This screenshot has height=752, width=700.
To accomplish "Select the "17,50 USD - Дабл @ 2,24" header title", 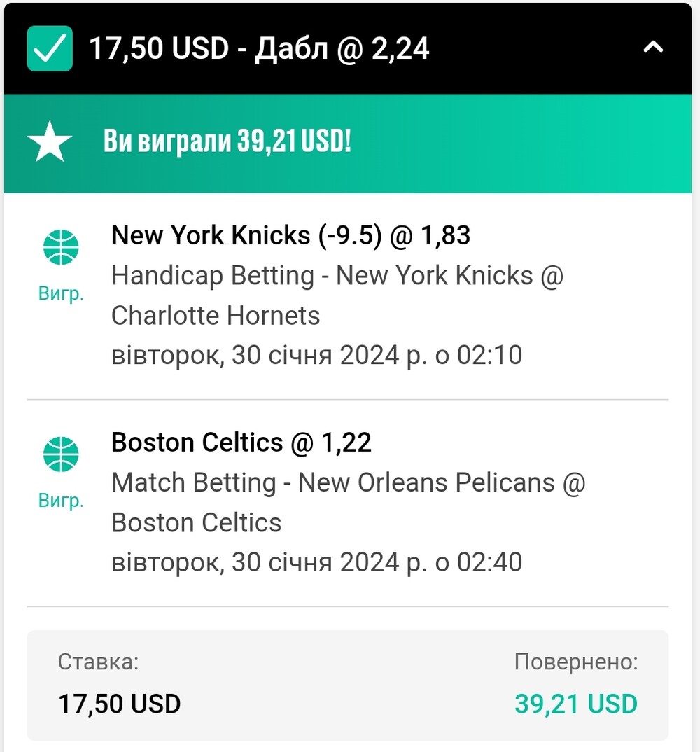I will click(x=259, y=48).
